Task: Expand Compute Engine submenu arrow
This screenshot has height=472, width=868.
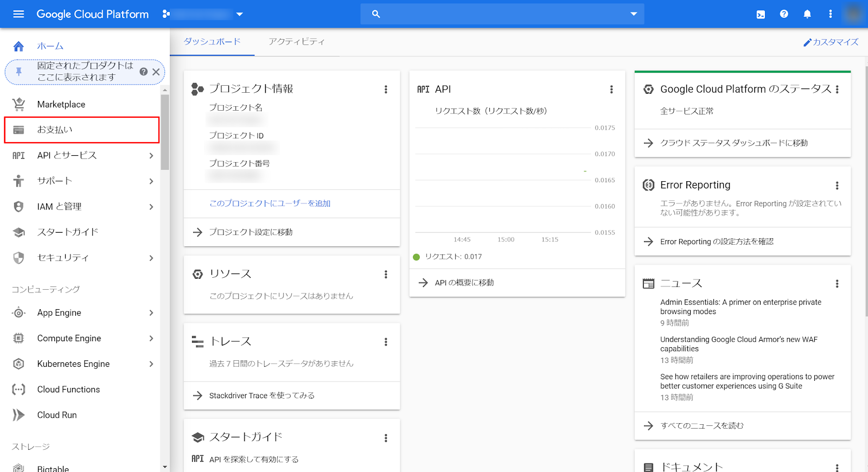Action: 151,338
